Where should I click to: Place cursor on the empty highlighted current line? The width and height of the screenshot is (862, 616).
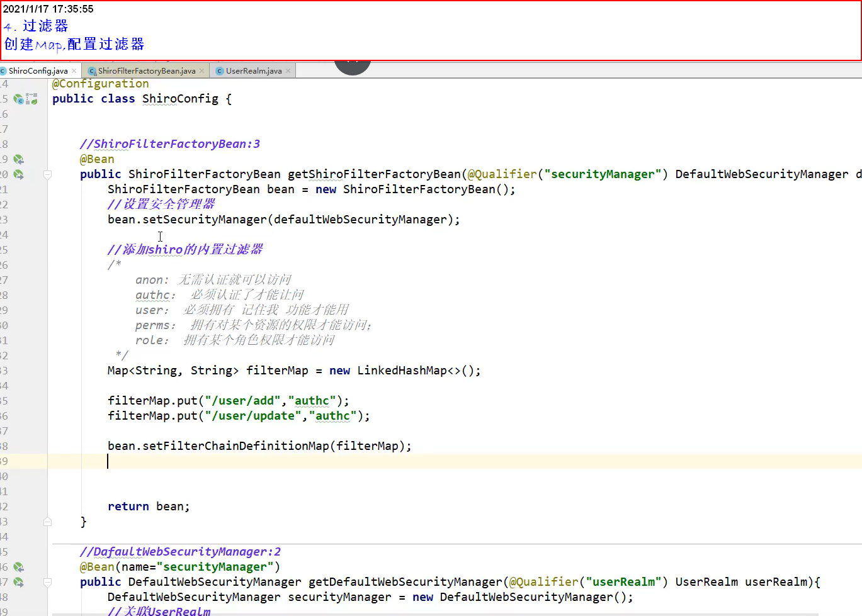pos(455,461)
